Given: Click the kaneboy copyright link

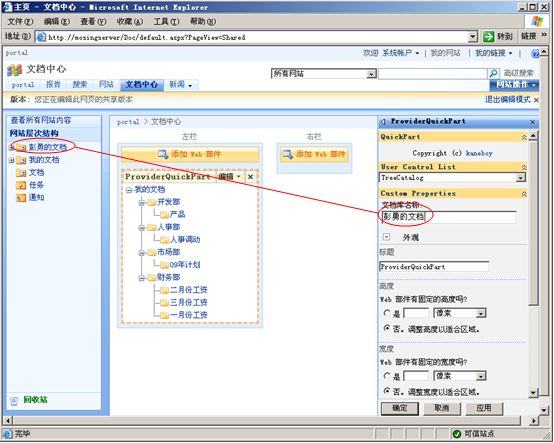Looking at the screenshot, I should 479,153.
